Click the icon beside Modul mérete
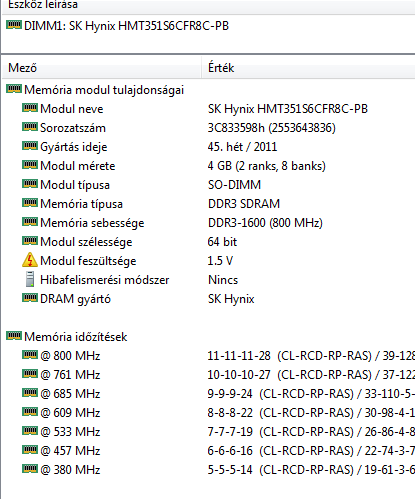The width and height of the screenshot is (415, 499). click(30, 165)
